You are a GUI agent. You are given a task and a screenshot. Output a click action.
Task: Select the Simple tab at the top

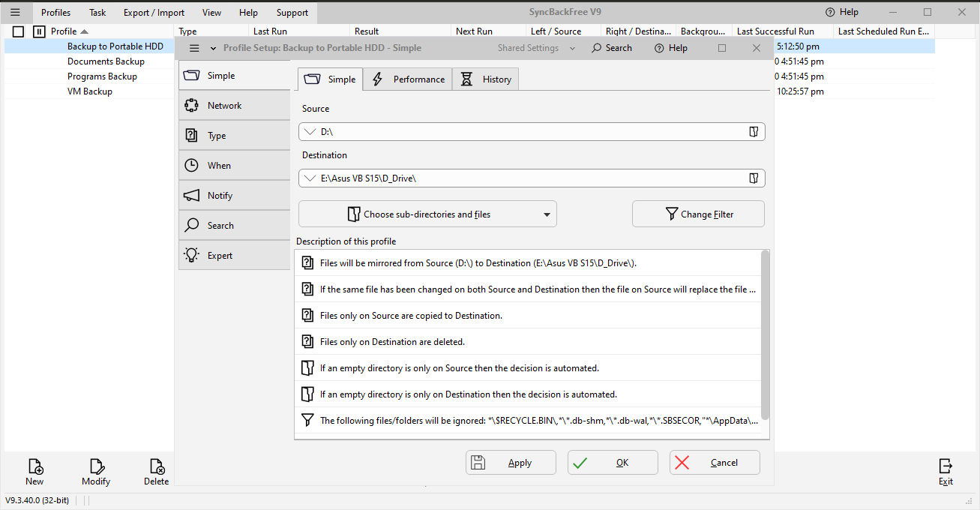pyautogui.click(x=331, y=79)
